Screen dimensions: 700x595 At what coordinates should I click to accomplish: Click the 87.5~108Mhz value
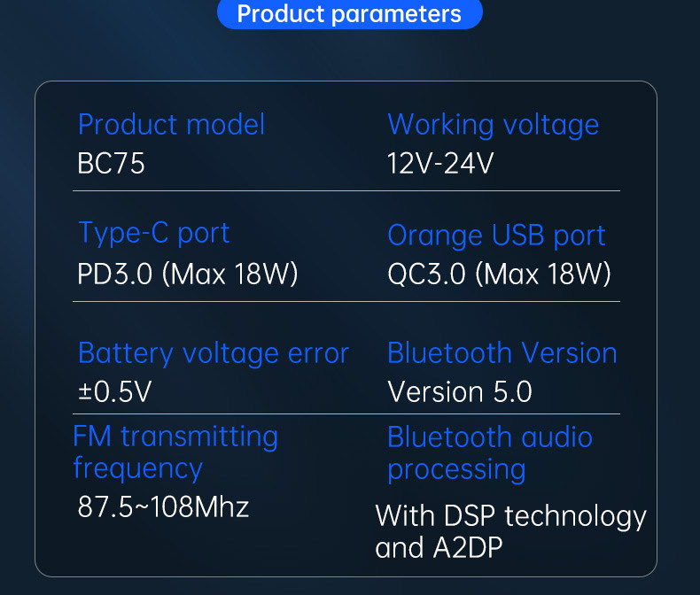pyautogui.click(x=163, y=507)
